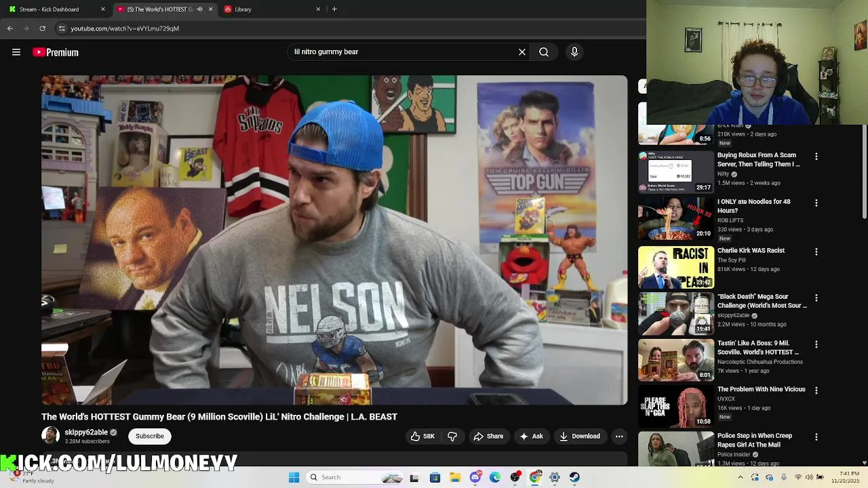This screenshot has height=488, width=868.
Task: Click 'ROB LIFTS' channel name
Action: coord(730,220)
